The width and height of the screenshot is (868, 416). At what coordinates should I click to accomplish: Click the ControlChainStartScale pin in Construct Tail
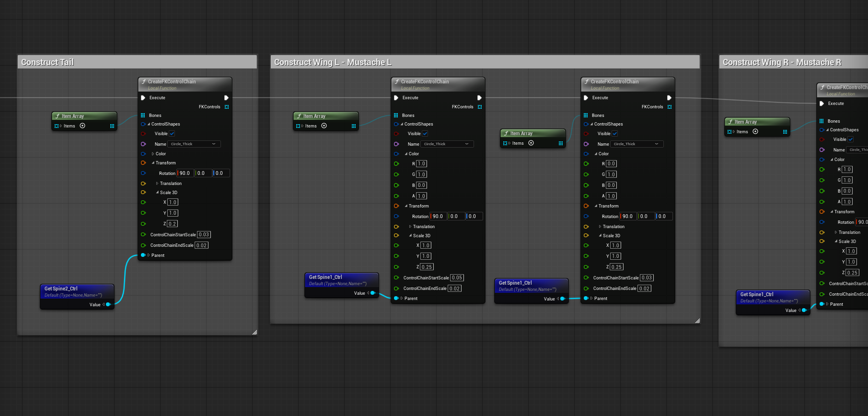(x=143, y=235)
